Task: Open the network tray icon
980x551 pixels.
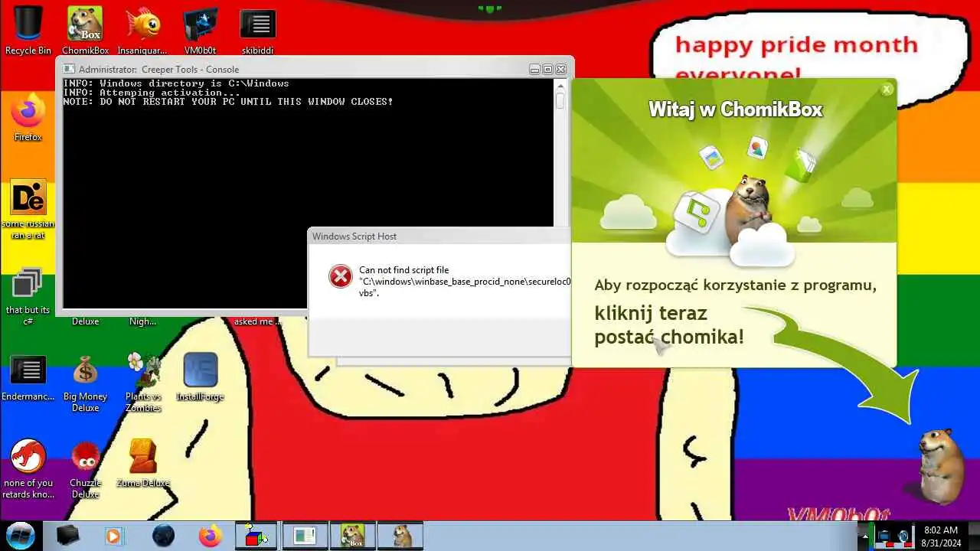Action: pyautogui.click(x=884, y=536)
